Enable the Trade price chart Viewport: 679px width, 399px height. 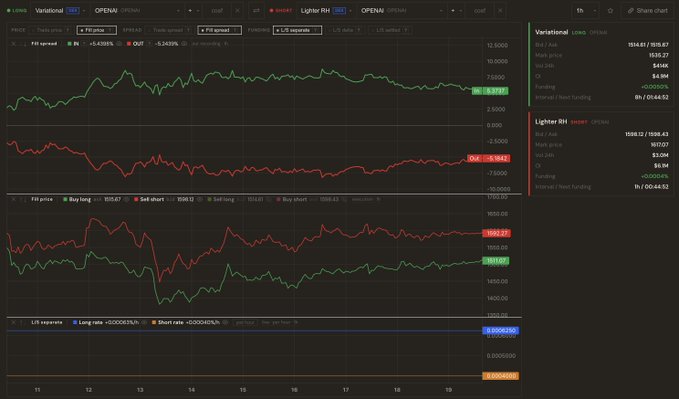(x=51, y=30)
